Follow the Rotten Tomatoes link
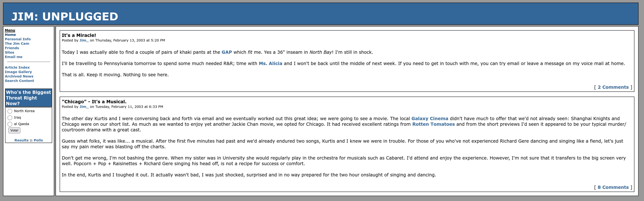This screenshot has height=201, width=644. [x=433, y=124]
